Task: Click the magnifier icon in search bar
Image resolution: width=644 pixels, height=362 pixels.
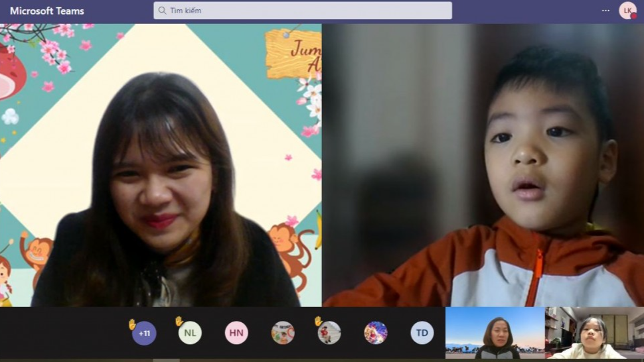Action: tap(161, 11)
